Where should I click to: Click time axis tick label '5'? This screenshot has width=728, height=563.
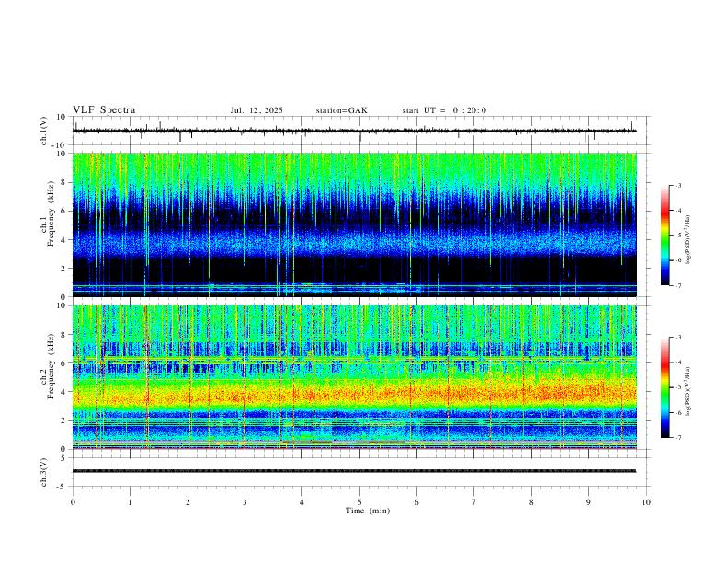(359, 502)
